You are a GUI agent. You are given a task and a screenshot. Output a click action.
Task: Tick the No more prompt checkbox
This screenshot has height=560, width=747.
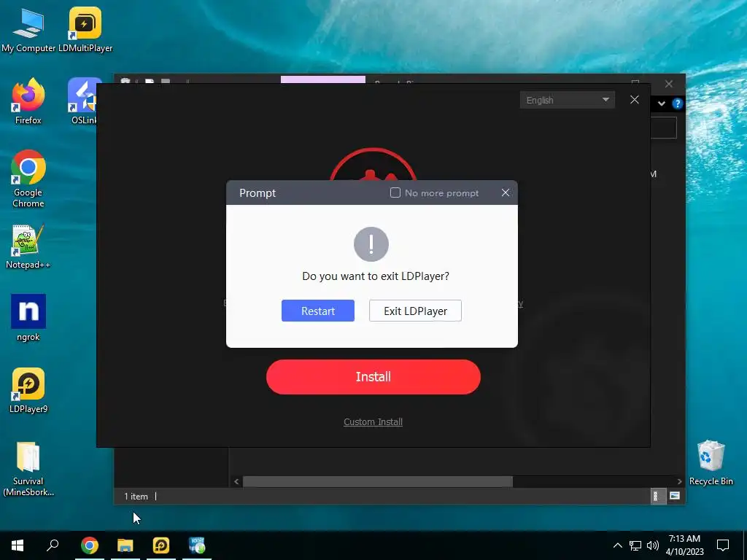[395, 192]
